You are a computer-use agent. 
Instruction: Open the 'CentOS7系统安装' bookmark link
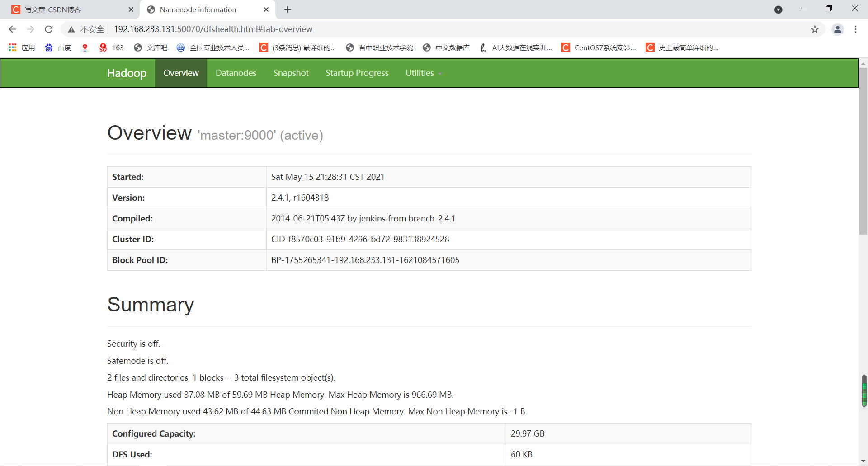599,47
